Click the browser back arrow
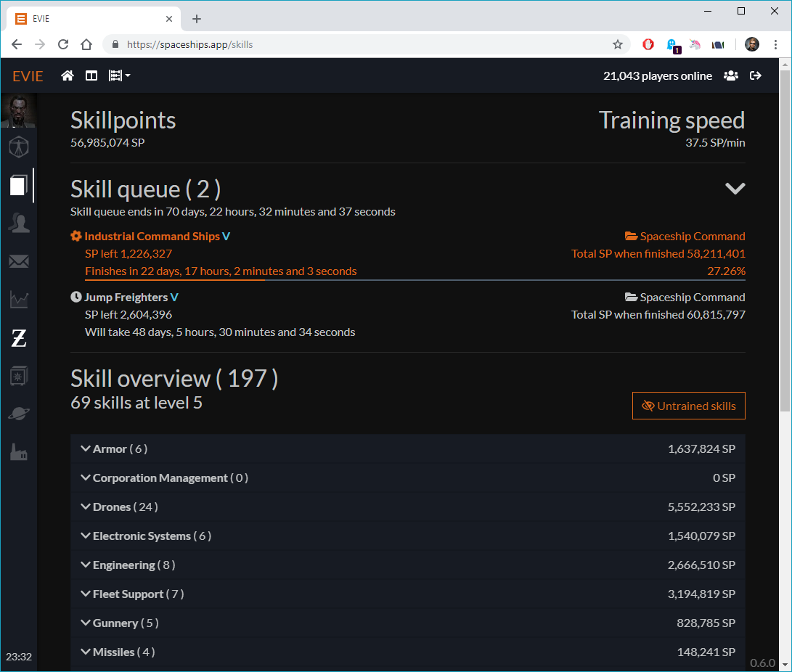 (17, 44)
